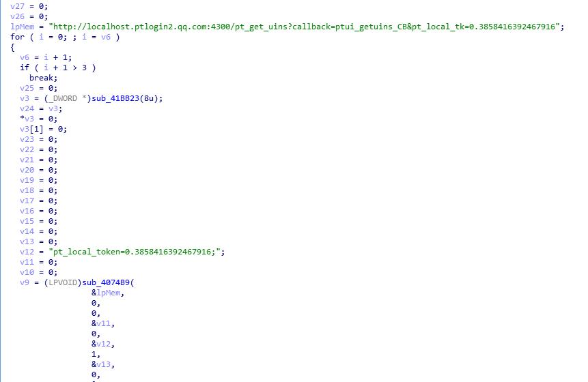Viewport: 588px width, 382px height.
Task: Select the line 'v24 = v3;'
Action: point(41,108)
